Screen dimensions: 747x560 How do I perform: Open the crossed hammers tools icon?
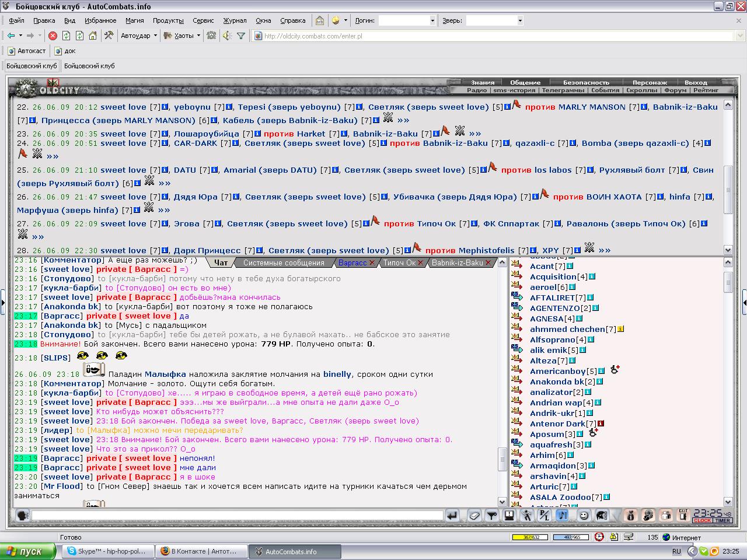point(109,36)
